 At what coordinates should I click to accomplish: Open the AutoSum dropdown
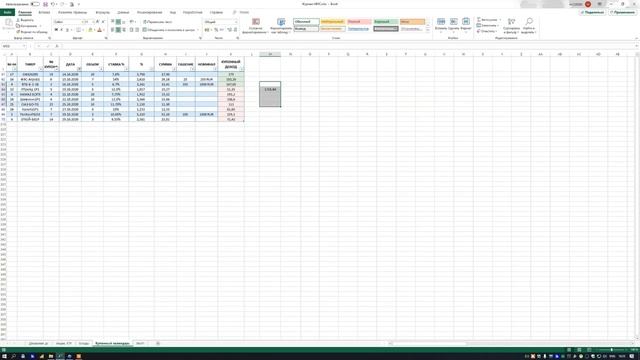pos(500,20)
